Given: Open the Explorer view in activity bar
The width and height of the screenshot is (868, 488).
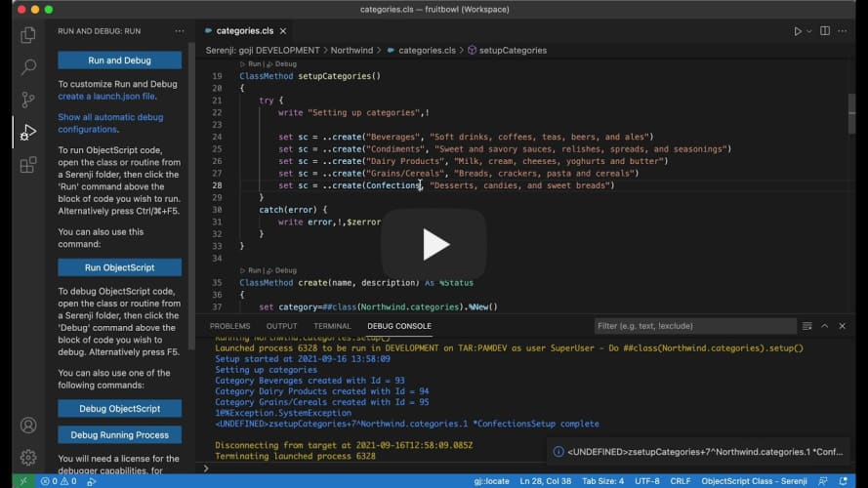Looking at the screenshot, I should click(x=27, y=35).
